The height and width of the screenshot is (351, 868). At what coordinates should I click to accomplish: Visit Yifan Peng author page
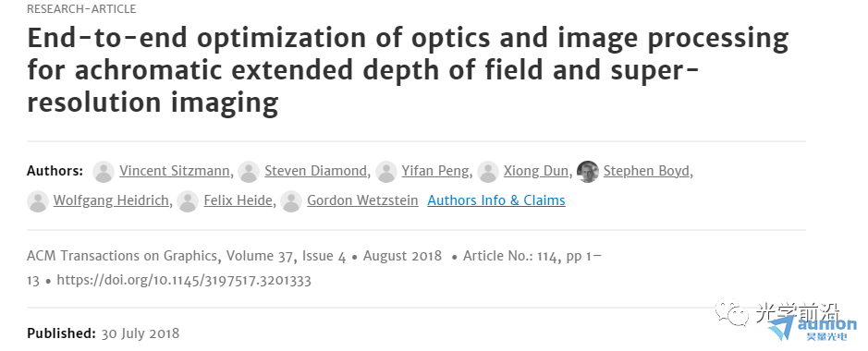tap(435, 172)
